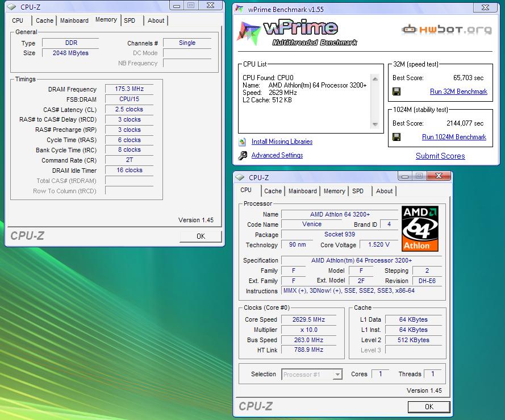
Task: Click the wPrime colorful logo graphic
Action: [x=248, y=32]
